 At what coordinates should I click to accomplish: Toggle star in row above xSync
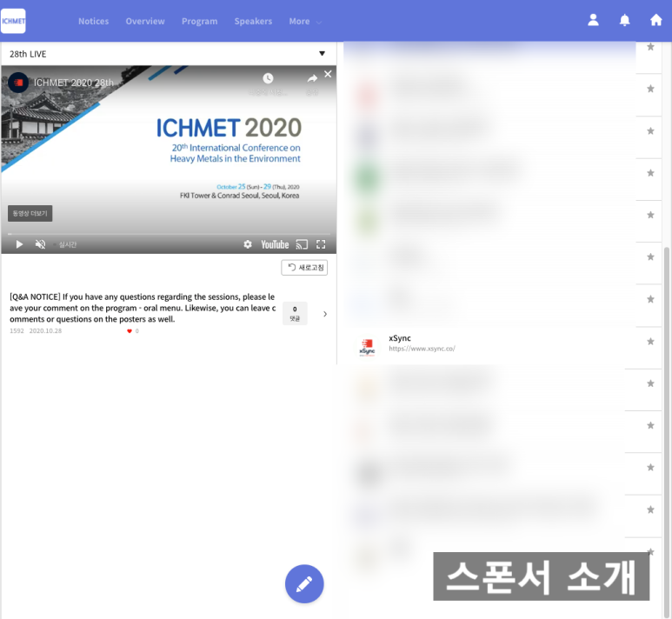click(650, 299)
